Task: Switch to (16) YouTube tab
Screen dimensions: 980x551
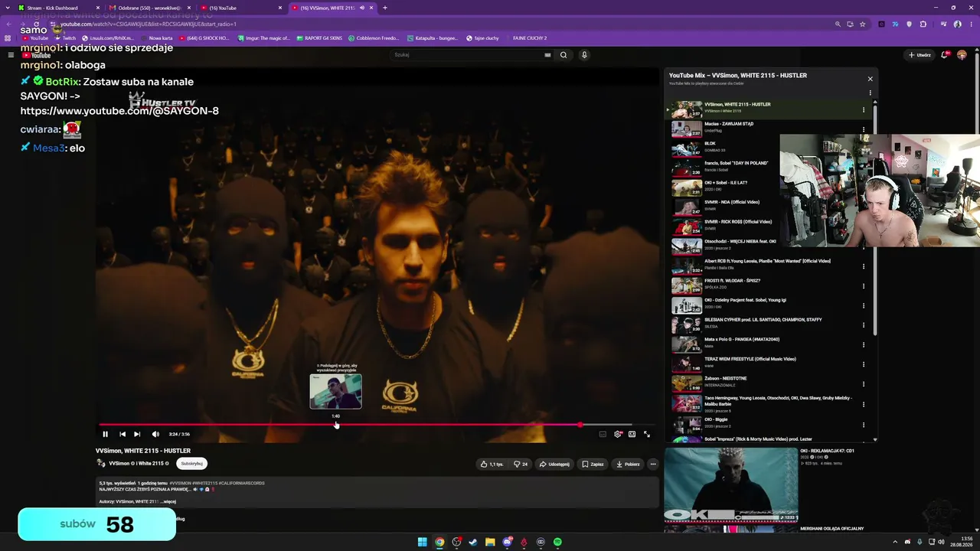Action: [x=240, y=8]
